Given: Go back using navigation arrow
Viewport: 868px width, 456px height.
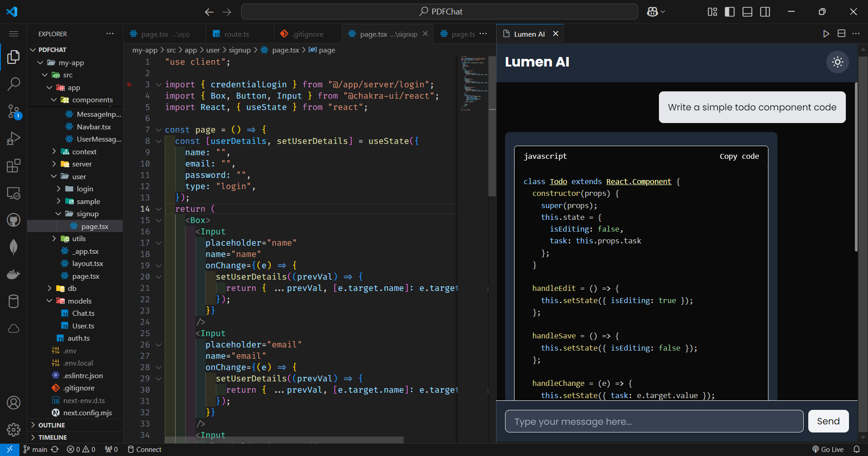Looking at the screenshot, I should point(209,12).
